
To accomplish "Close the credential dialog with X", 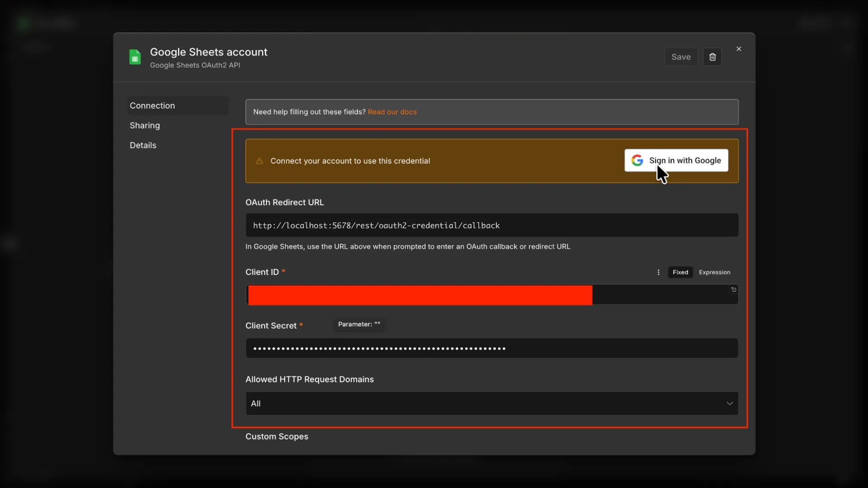I will pos(739,49).
